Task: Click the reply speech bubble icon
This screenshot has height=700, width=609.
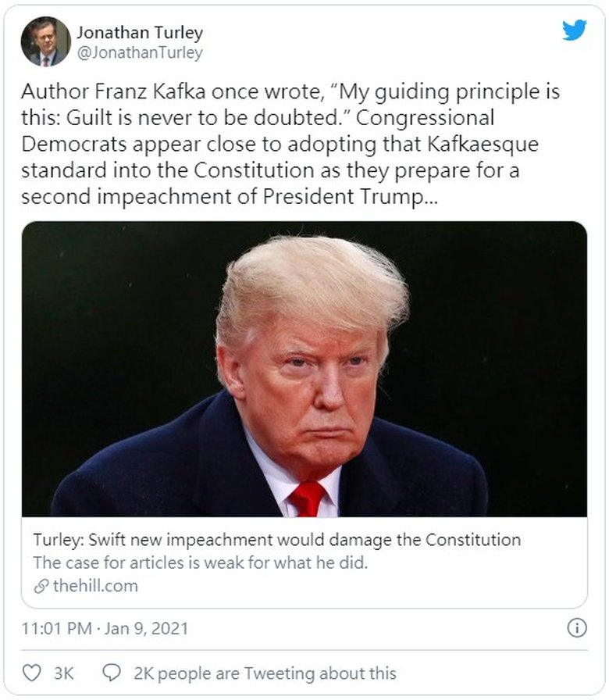Action: [x=112, y=673]
